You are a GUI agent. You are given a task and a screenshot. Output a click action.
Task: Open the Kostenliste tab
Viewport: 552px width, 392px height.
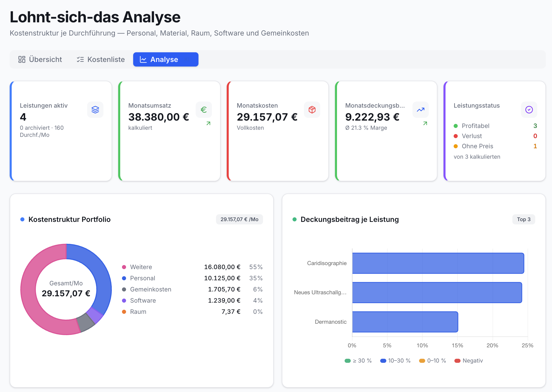[x=101, y=59]
